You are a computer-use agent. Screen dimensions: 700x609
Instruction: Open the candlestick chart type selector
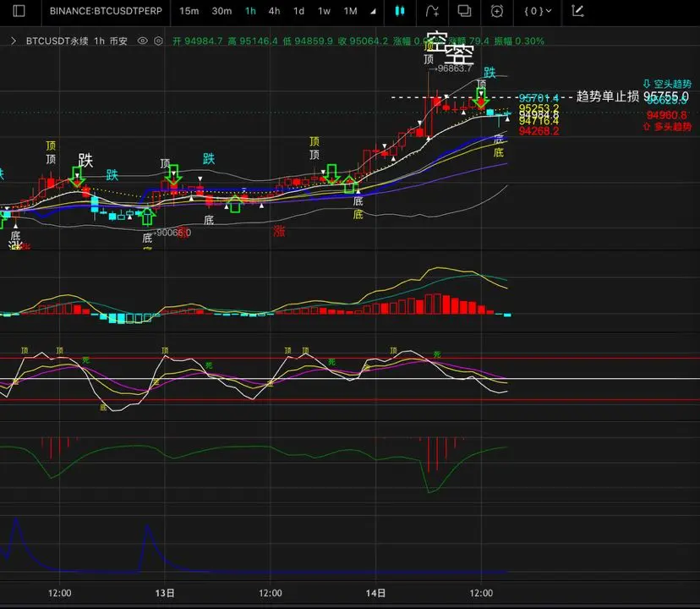(400, 11)
